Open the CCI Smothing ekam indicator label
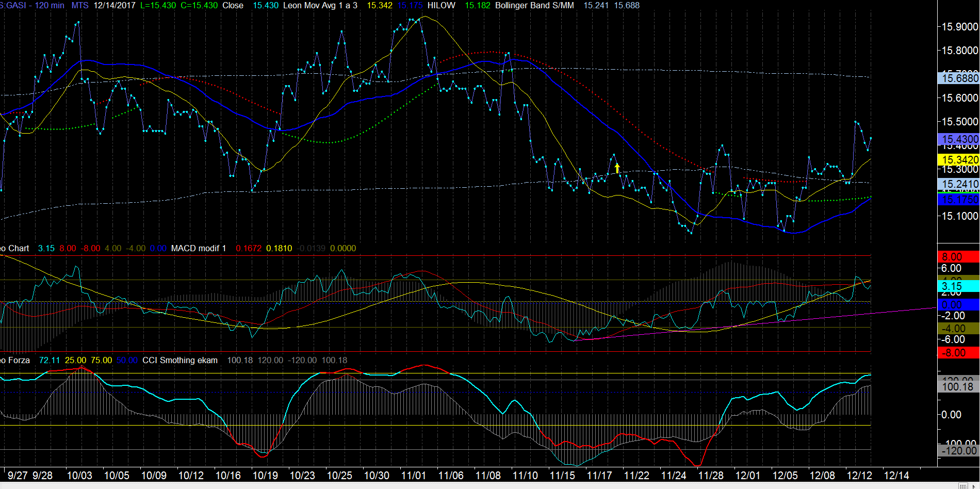The width and height of the screenshot is (980, 489). (x=180, y=360)
